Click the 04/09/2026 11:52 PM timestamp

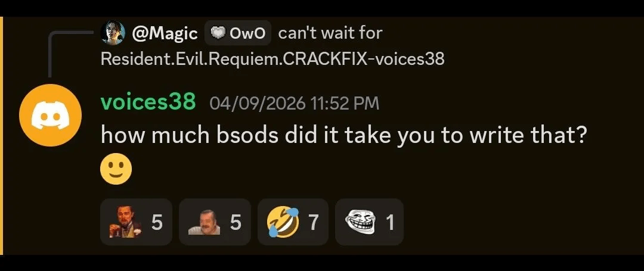click(x=294, y=103)
